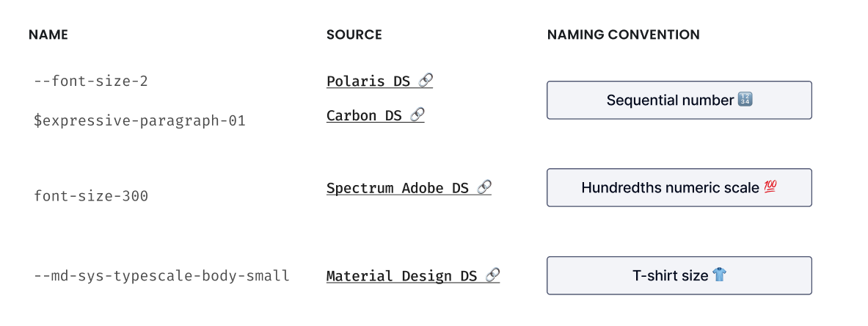Click the chain icon beside Polaris DS
This screenshot has width=868, height=326.
tap(425, 80)
